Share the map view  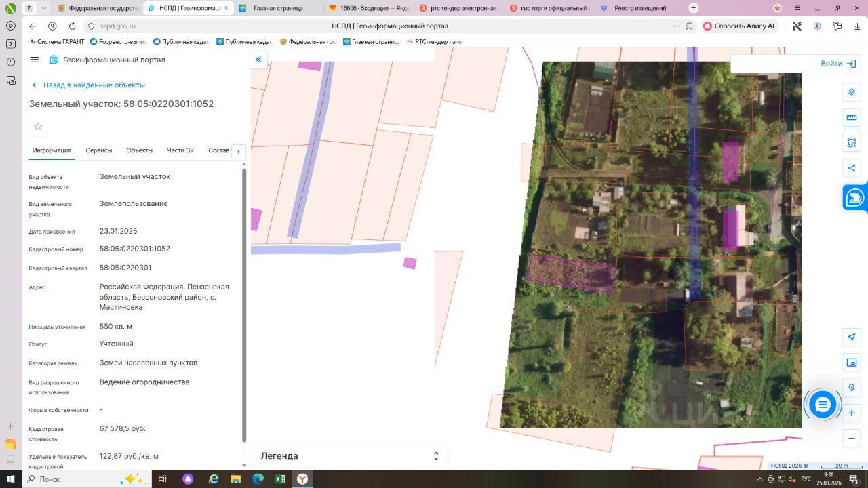click(852, 168)
